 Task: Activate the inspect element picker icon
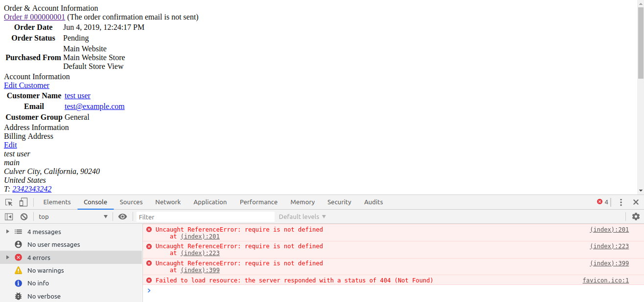9,202
